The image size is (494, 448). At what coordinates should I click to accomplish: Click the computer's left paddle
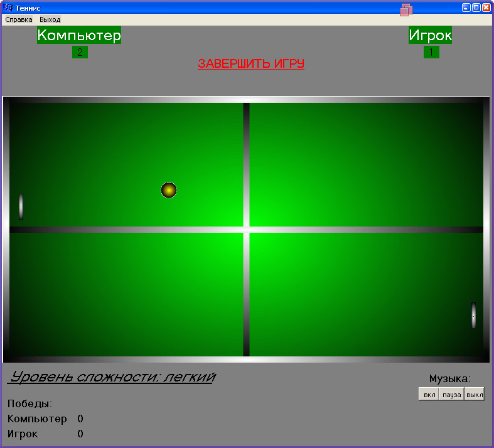(x=21, y=207)
